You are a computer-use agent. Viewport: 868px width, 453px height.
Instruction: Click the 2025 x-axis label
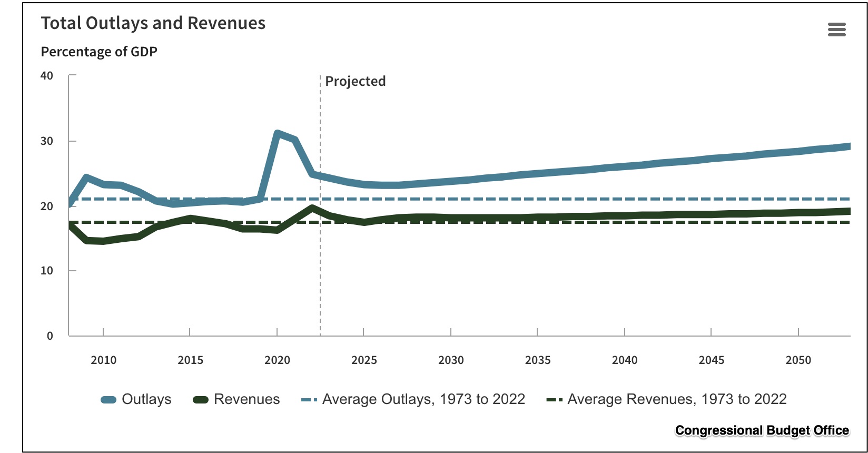(364, 360)
